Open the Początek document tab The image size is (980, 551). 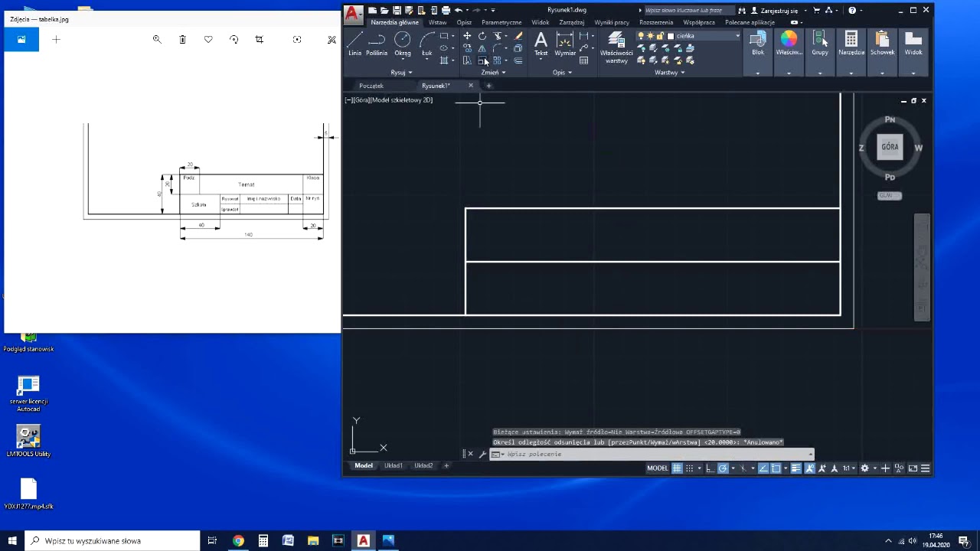[x=371, y=86]
